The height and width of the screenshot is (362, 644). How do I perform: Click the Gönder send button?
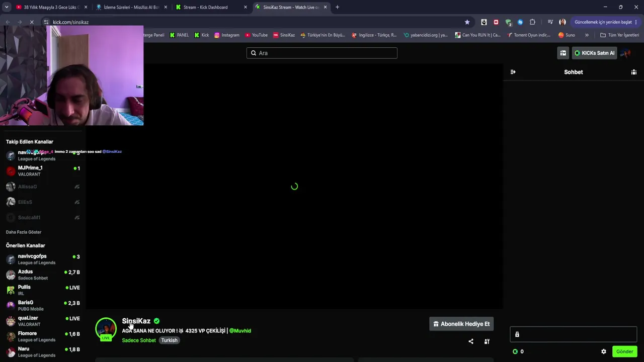point(625,351)
